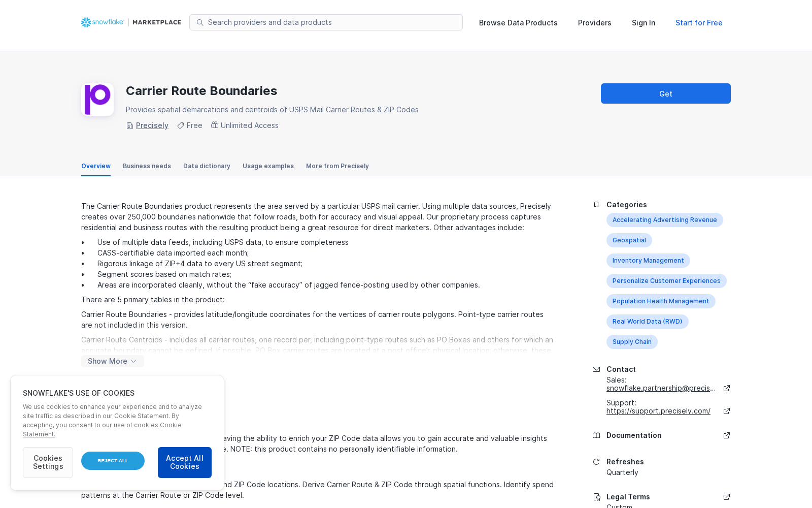Open the More from Precisely tab
Screen dimensions: 812x508
click(x=337, y=166)
